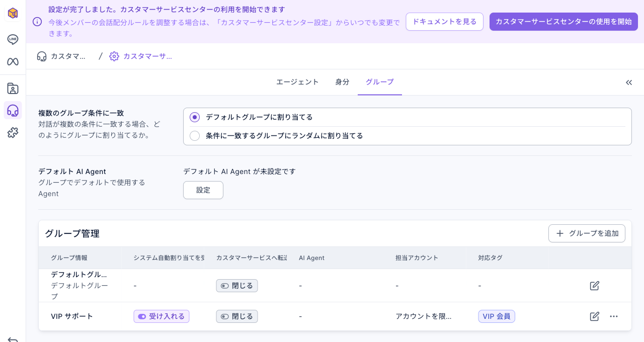Screen dimensions: 644x342
Task: Open the Meta channel icon in sidebar
Action: click(x=13, y=61)
